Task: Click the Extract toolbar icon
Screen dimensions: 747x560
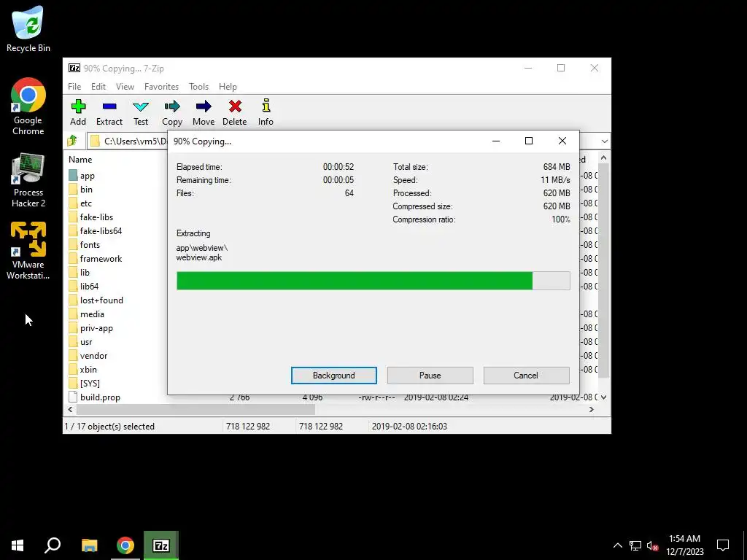Action: pyautogui.click(x=109, y=112)
